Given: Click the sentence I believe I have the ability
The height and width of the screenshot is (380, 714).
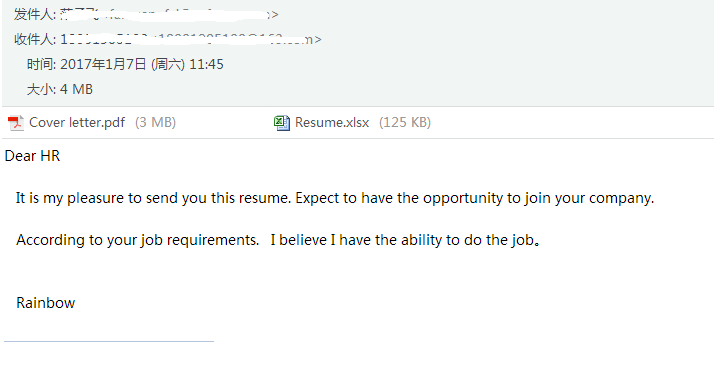Looking at the screenshot, I should coord(405,240).
